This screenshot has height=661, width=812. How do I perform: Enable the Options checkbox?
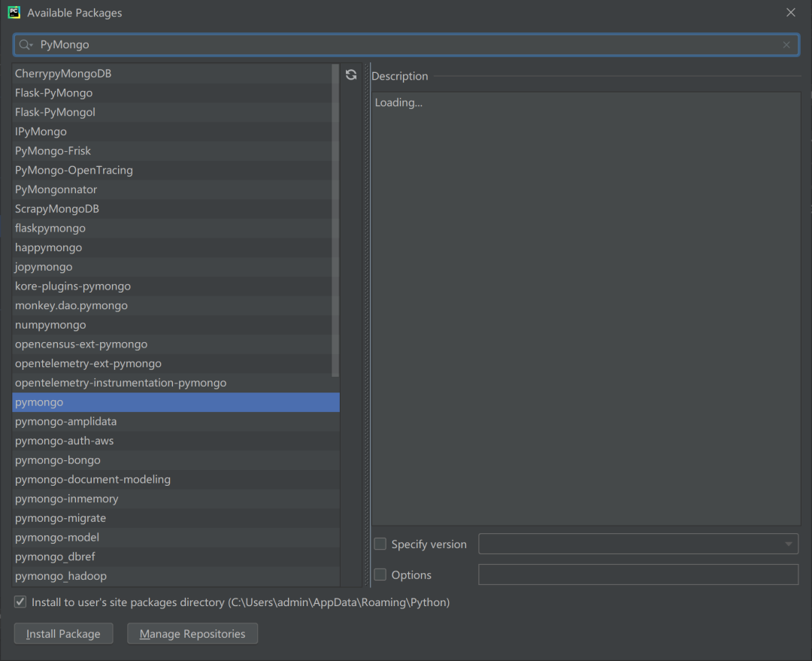[x=380, y=575]
